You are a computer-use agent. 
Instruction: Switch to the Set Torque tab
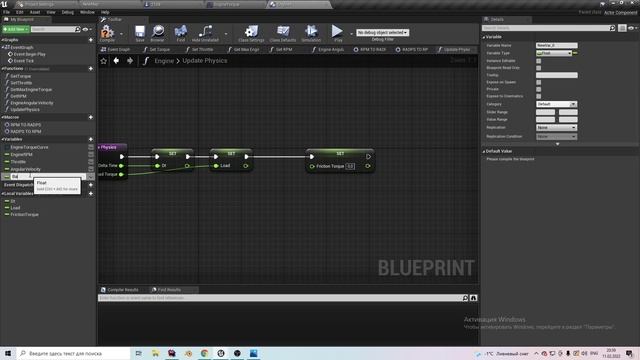[x=157, y=49]
